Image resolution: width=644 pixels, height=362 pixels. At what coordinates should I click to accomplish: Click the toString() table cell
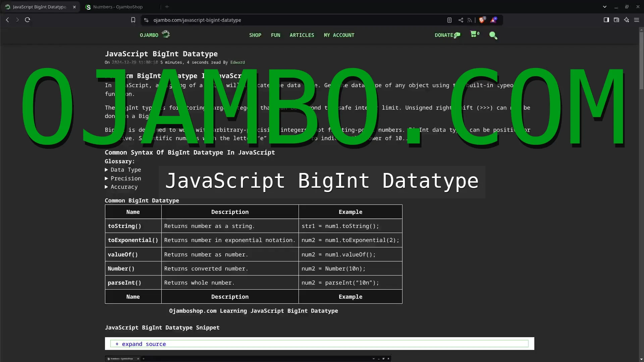(133, 226)
